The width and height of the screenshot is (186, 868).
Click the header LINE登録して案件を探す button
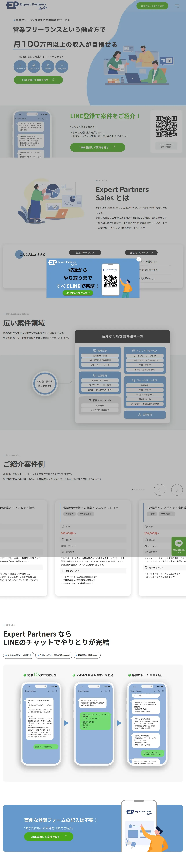click(x=152, y=6)
